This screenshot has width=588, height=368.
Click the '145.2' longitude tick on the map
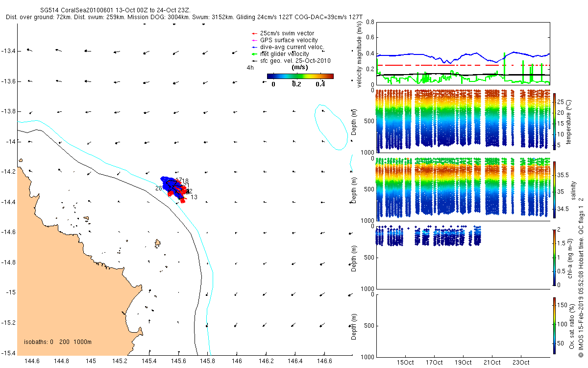pos(120,361)
